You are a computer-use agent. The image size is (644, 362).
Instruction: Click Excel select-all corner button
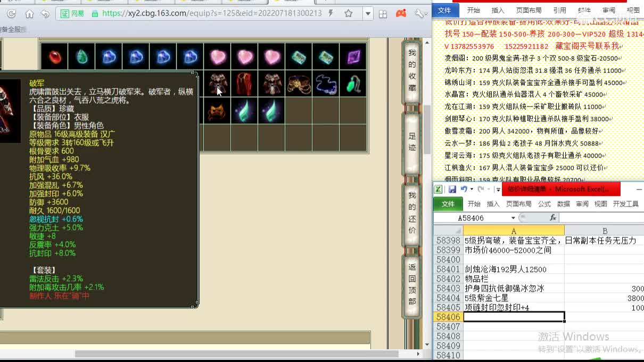click(x=448, y=231)
